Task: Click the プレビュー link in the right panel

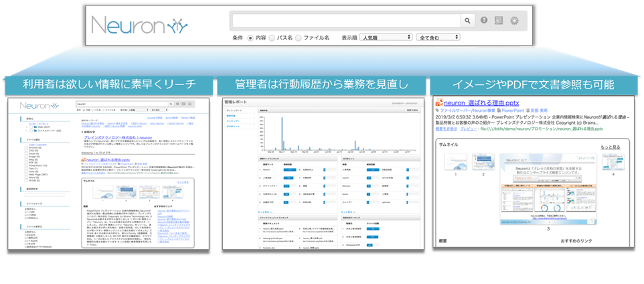Action: pos(469,129)
